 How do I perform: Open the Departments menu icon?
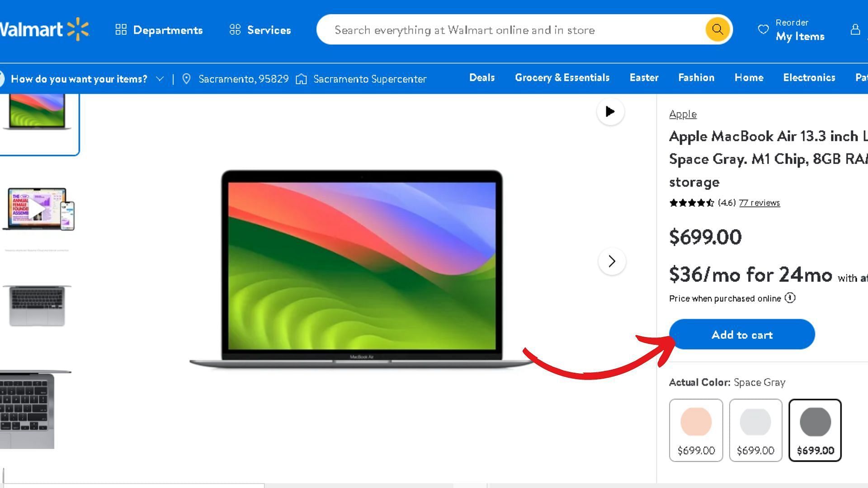pos(120,30)
